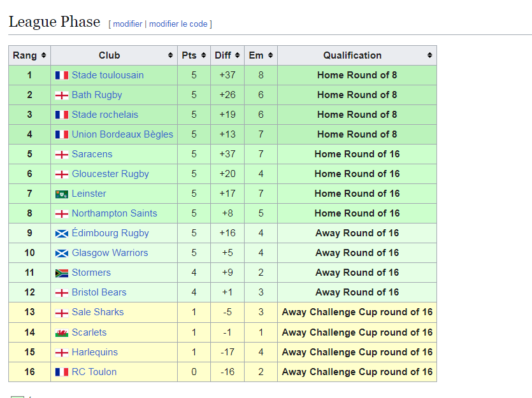This screenshot has width=532, height=398.
Task: Click the England flag beside Harlequins
Action: click(62, 353)
